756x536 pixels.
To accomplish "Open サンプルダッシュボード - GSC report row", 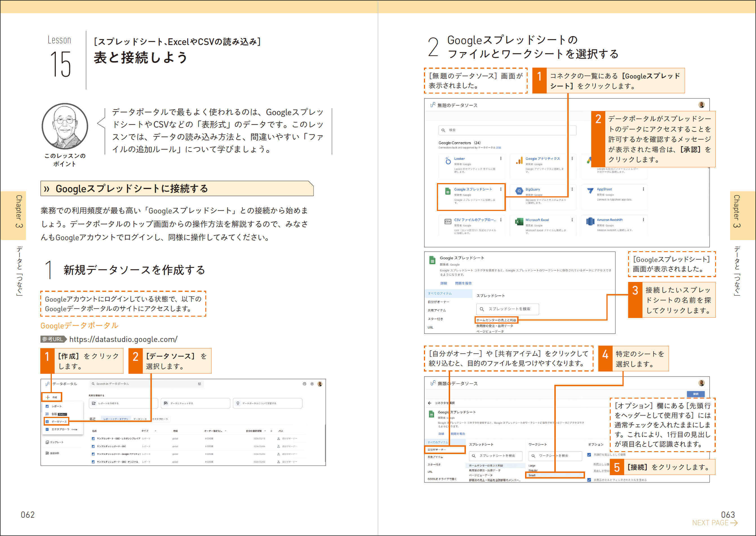I will tap(109, 446).
